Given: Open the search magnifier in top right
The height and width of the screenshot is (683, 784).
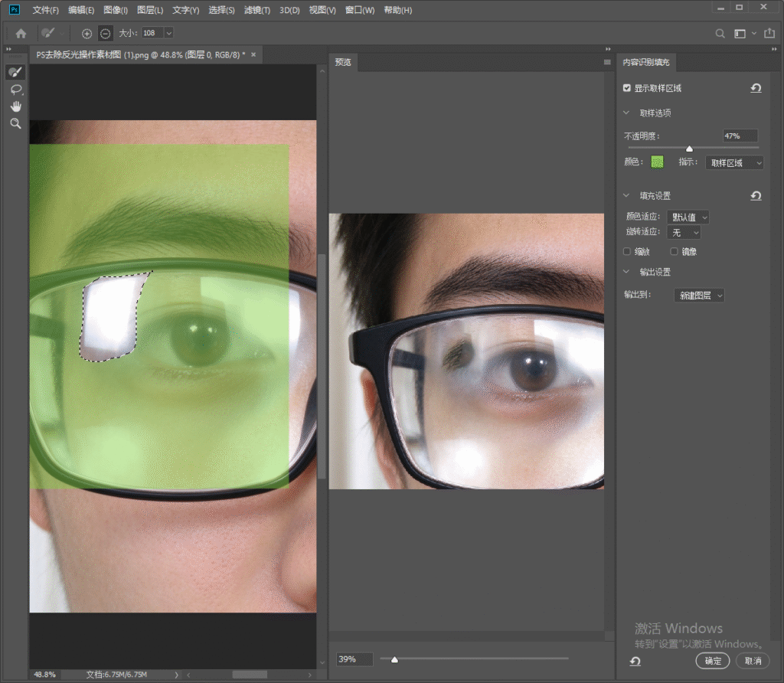Looking at the screenshot, I should (x=720, y=34).
